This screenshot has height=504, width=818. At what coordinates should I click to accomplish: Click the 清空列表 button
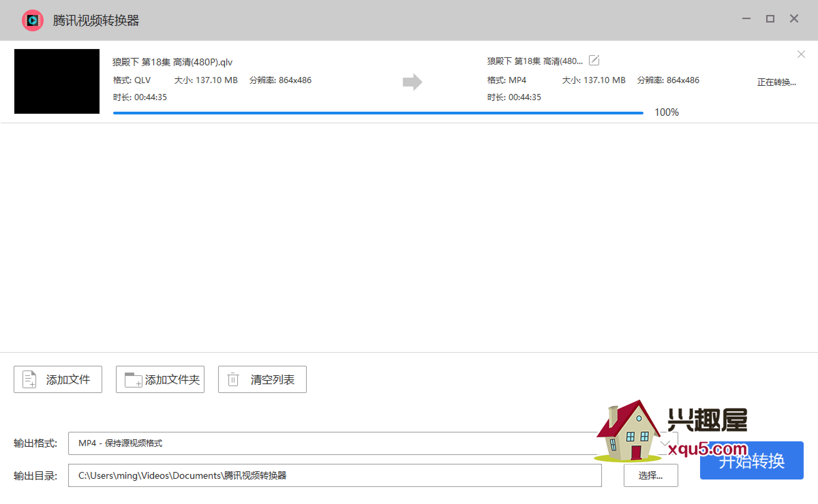[x=262, y=379]
